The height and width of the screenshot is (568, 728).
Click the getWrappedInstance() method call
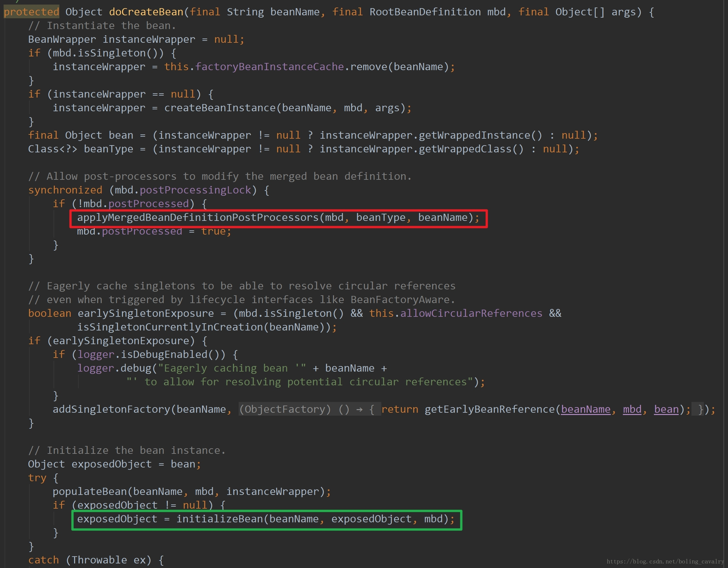click(480, 135)
